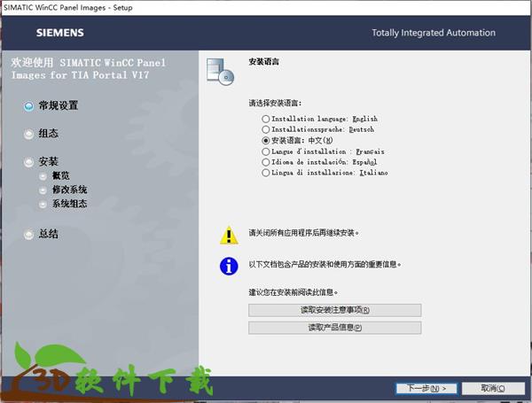Viewport: 532px width, 403px height.
Task: Select Idioma de instalación: Español option
Action: tap(319, 162)
